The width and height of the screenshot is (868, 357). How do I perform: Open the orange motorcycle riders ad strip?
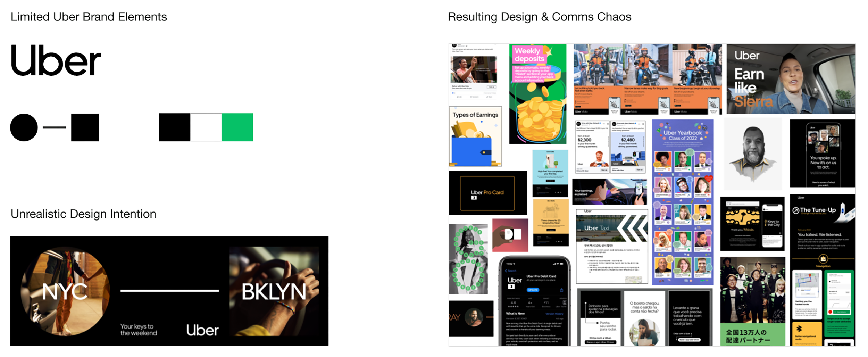[x=648, y=79]
